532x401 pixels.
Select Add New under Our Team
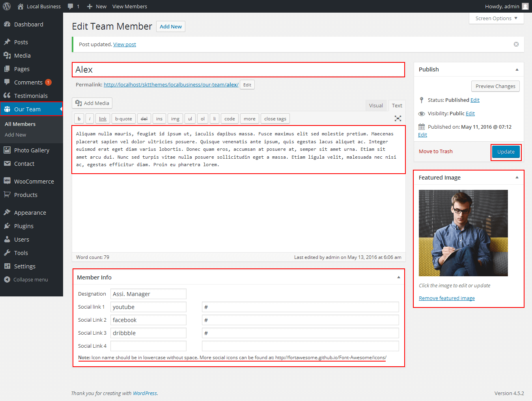click(15, 135)
